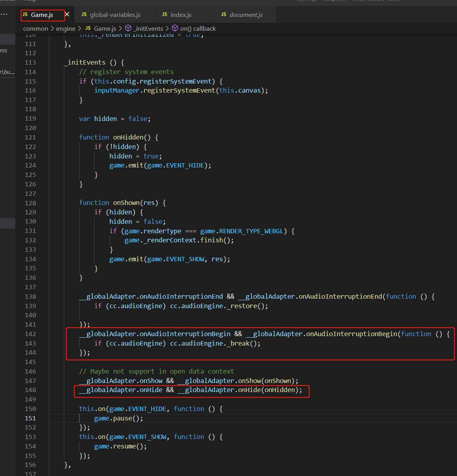This screenshot has width=457, height=476.
Task: Click line number 121 in the gutter
Action: click(x=30, y=138)
